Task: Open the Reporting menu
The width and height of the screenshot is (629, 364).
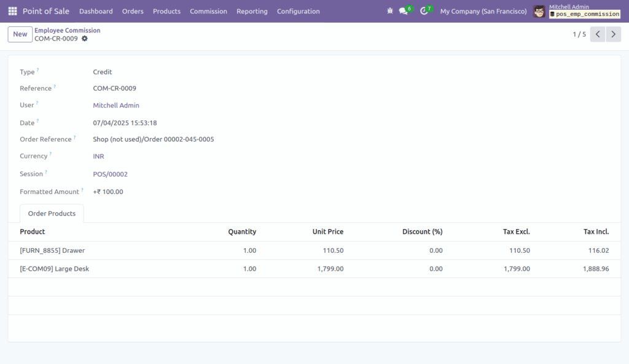Action: click(252, 11)
